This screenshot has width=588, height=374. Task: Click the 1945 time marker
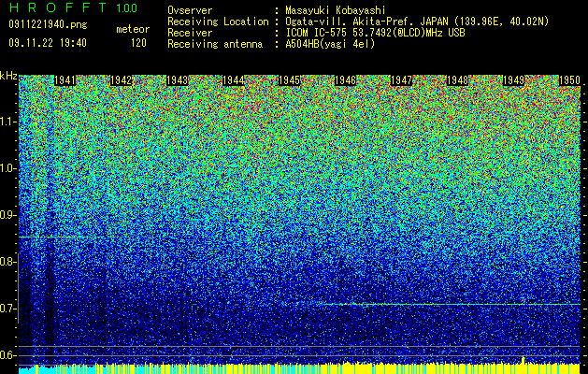pos(289,80)
